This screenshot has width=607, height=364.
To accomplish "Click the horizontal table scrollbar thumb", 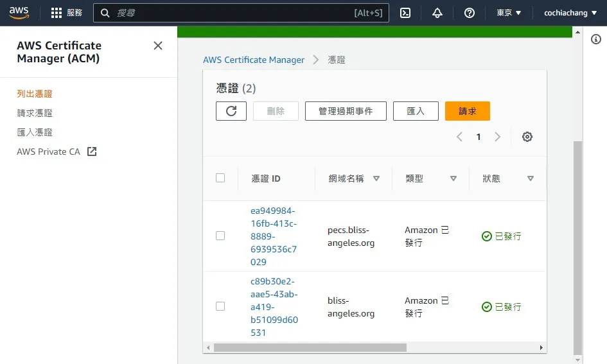I will [310, 347].
